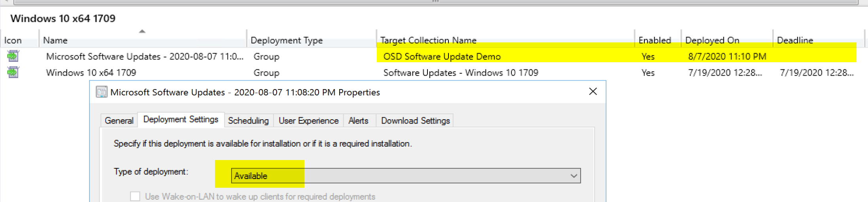
Task: Switch to the General tab
Action: [119, 120]
